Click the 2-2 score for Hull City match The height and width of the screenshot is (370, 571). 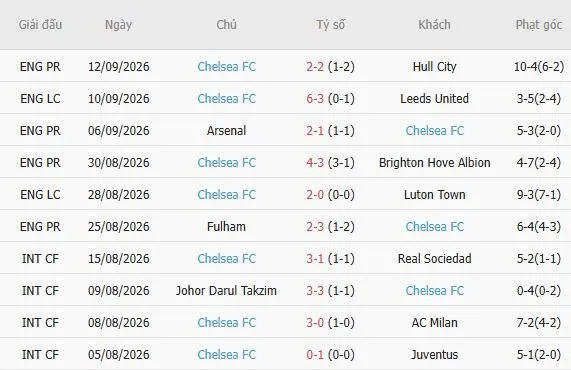tap(315, 67)
